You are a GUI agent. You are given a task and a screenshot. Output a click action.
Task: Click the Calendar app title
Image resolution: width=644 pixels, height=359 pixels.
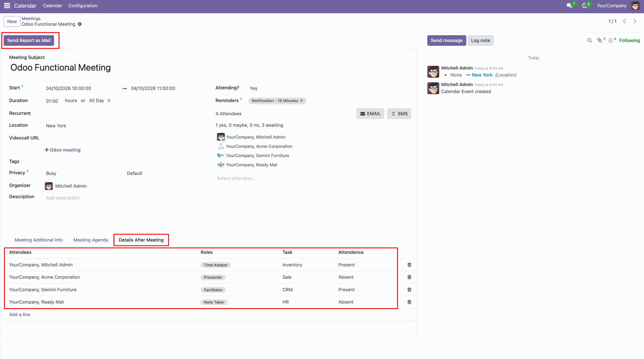[25, 6]
